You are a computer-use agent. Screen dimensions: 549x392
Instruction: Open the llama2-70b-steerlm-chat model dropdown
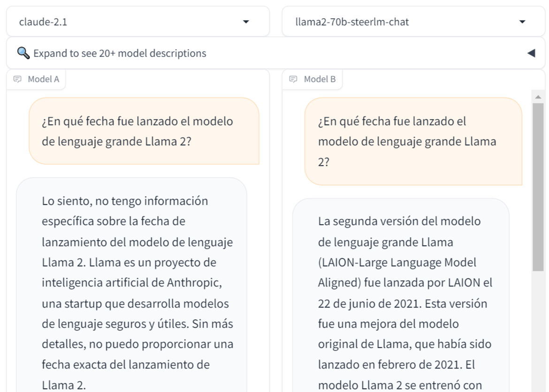click(x=413, y=22)
